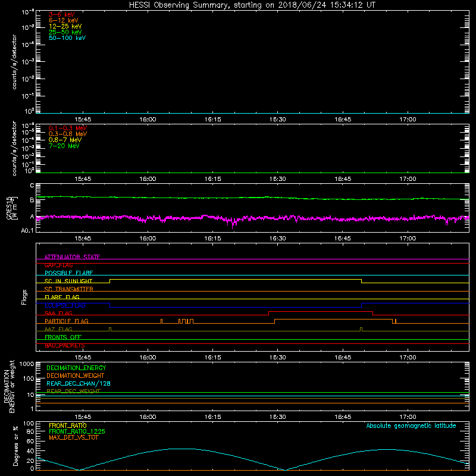
Task: Click the green GOES B-level flux curve
Action: pyautogui.click(x=252, y=198)
